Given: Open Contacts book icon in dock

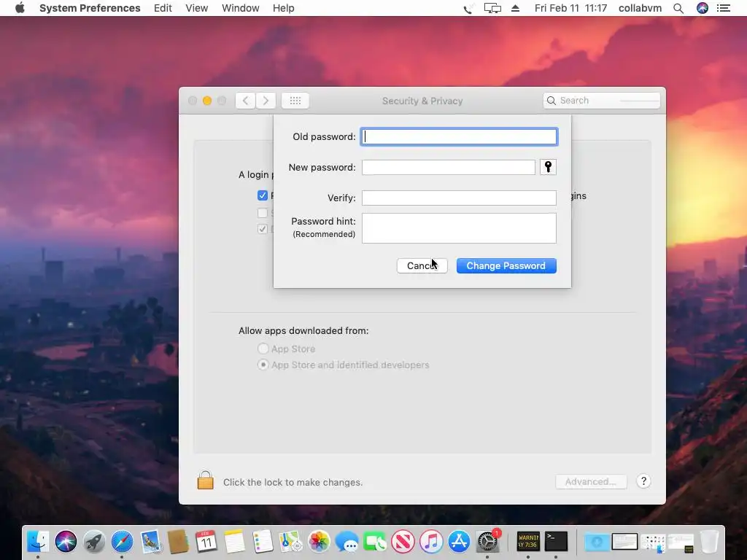Looking at the screenshot, I should pos(178,542).
